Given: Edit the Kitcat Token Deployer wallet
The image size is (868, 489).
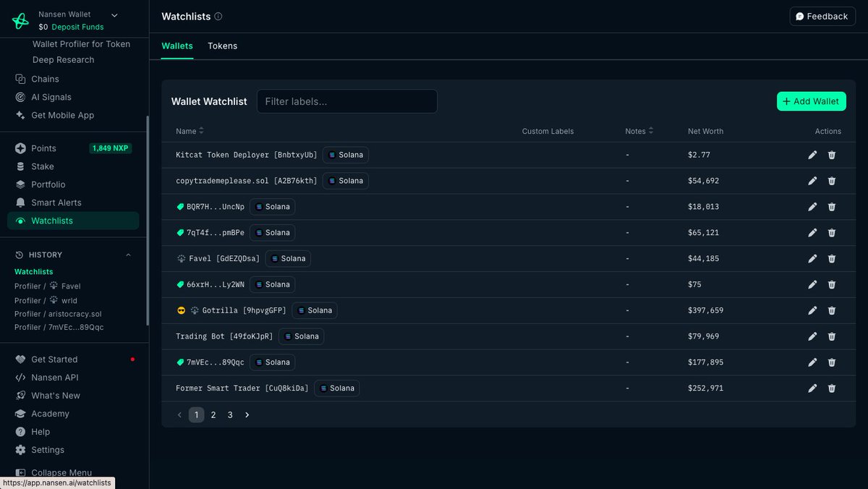Looking at the screenshot, I should (x=812, y=155).
